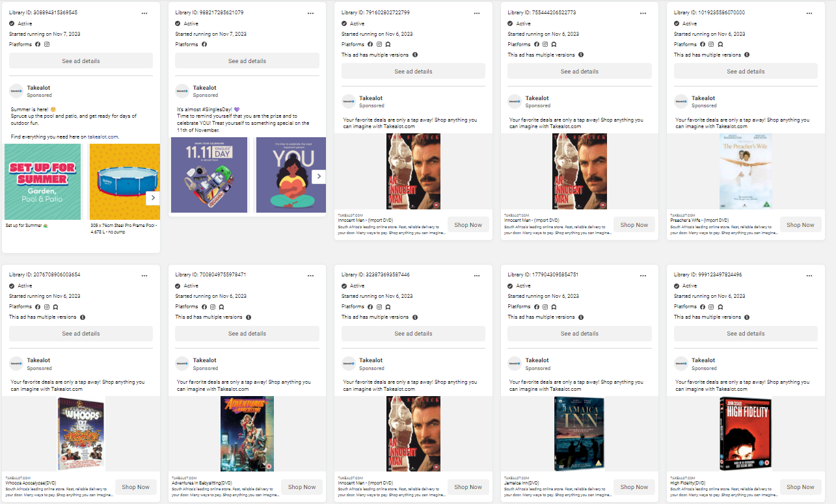
Task: Shop Now for Preacher's Wife DVD
Action: pos(800,225)
